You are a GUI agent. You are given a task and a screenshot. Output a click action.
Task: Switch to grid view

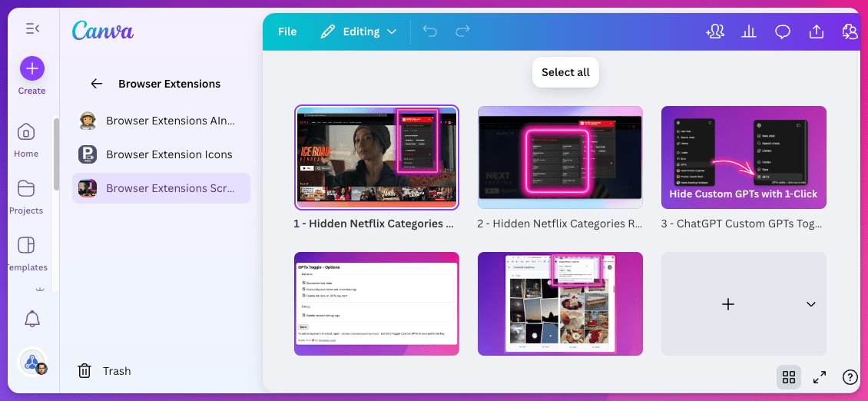click(789, 378)
